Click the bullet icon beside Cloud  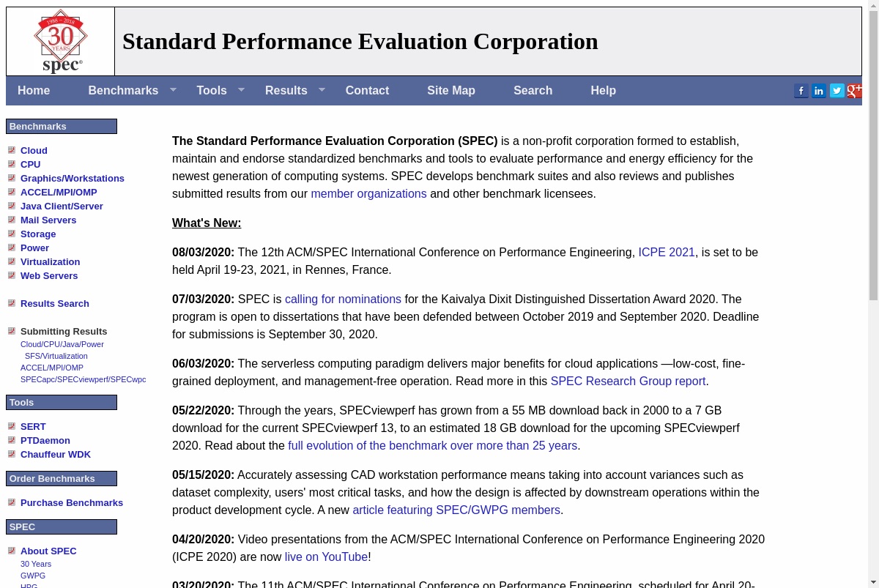(12, 150)
